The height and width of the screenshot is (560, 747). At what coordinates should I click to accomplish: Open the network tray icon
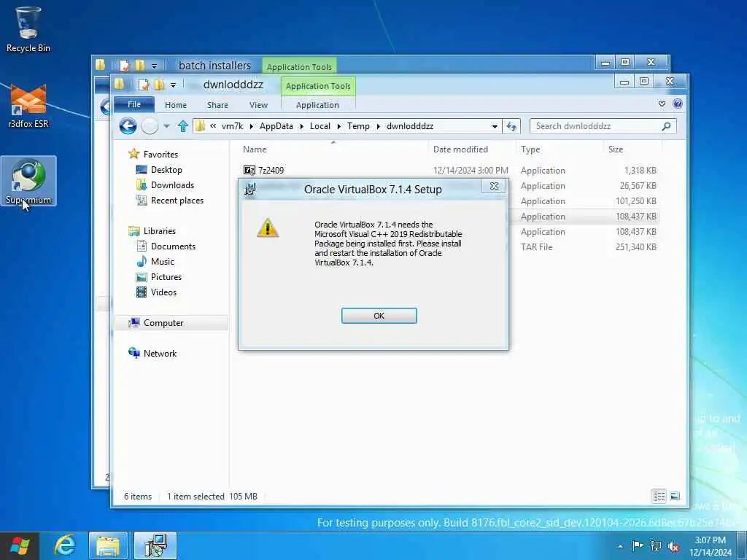(x=656, y=546)
